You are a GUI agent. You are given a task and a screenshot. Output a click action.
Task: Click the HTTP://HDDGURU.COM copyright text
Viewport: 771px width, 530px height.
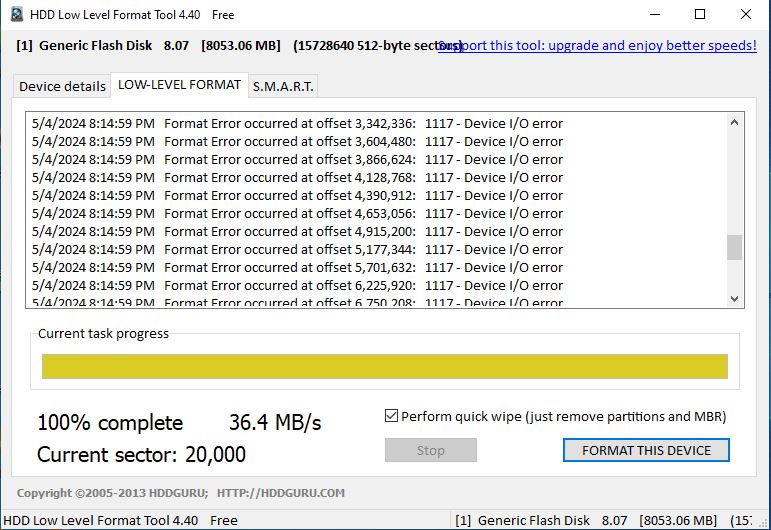click(281, 493)
